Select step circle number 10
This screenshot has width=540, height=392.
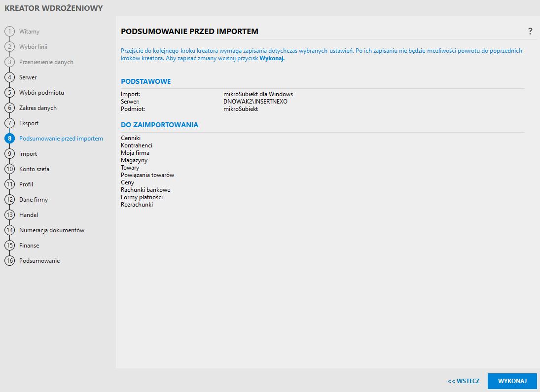pos(10,169)
